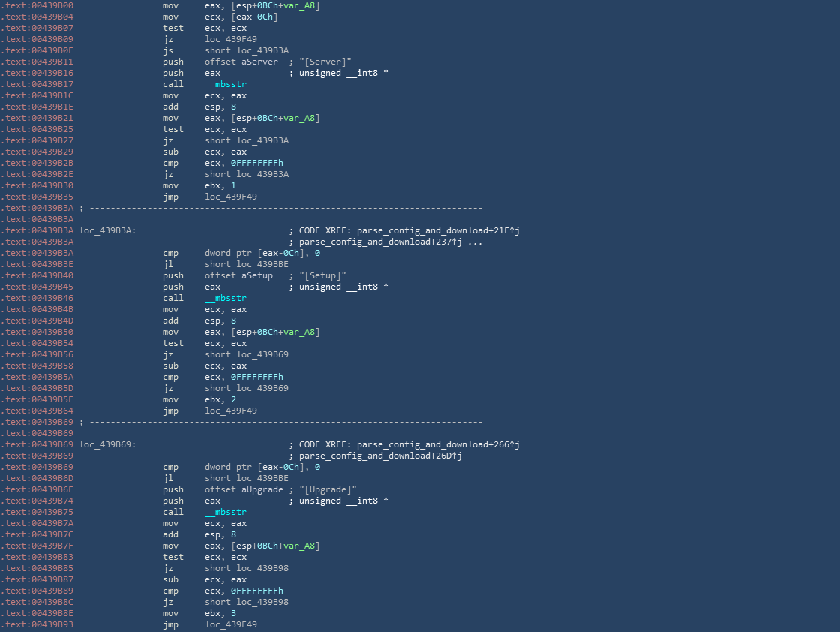Click __mbsstr in the call at 00439B46
This screenshot has height=632, width=840.
tap(226, 298)
